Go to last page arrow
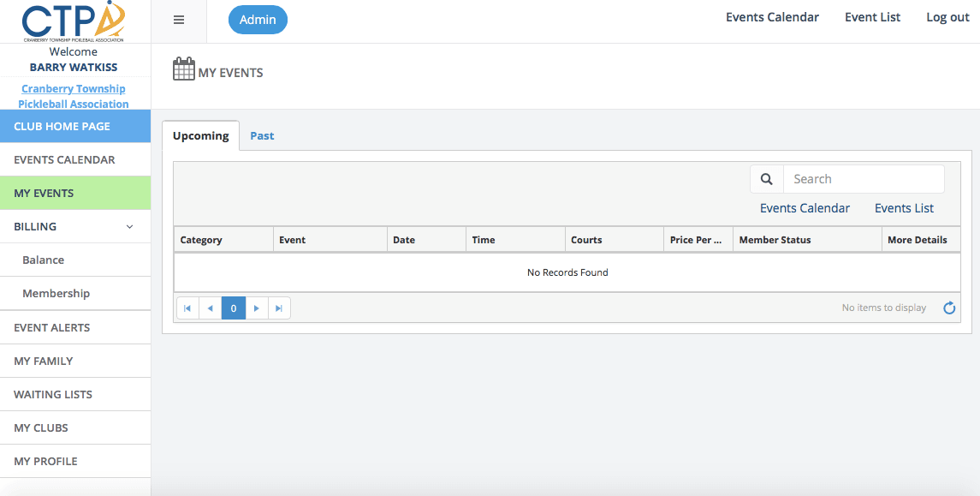Viewport: 980px width, 496px height. coord(279,308)
